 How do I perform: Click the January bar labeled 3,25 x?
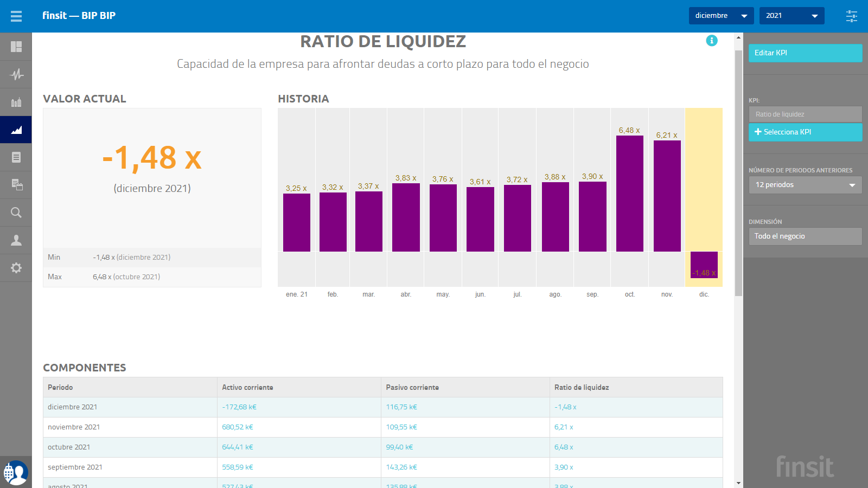297,222
